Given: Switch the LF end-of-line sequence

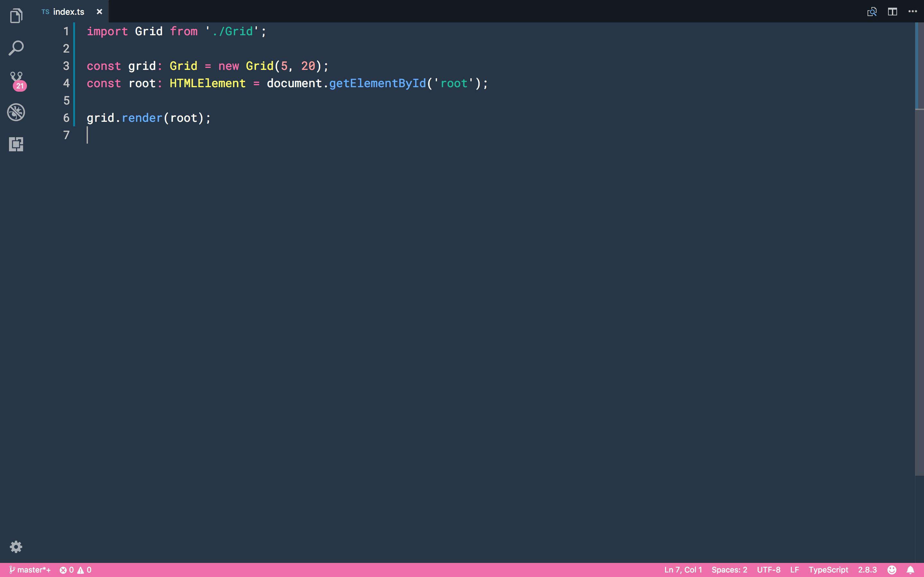Looking at the screenshot, I should coord(794,570).
